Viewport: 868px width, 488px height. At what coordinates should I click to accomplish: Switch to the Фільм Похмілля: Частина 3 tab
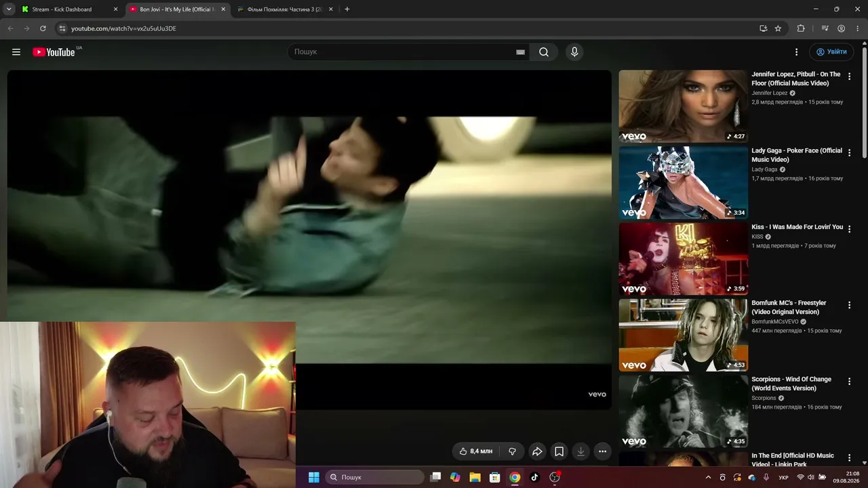pyautogui.click(x=284, y=9)
